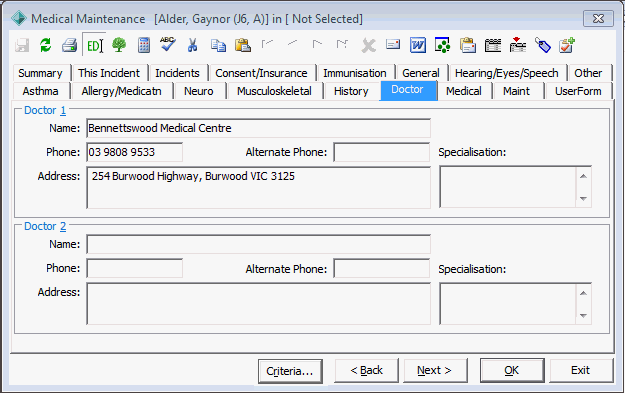Screen dimensions: 625x393
Task: Click Doctor 2 Name field
Action: [258, 244]
